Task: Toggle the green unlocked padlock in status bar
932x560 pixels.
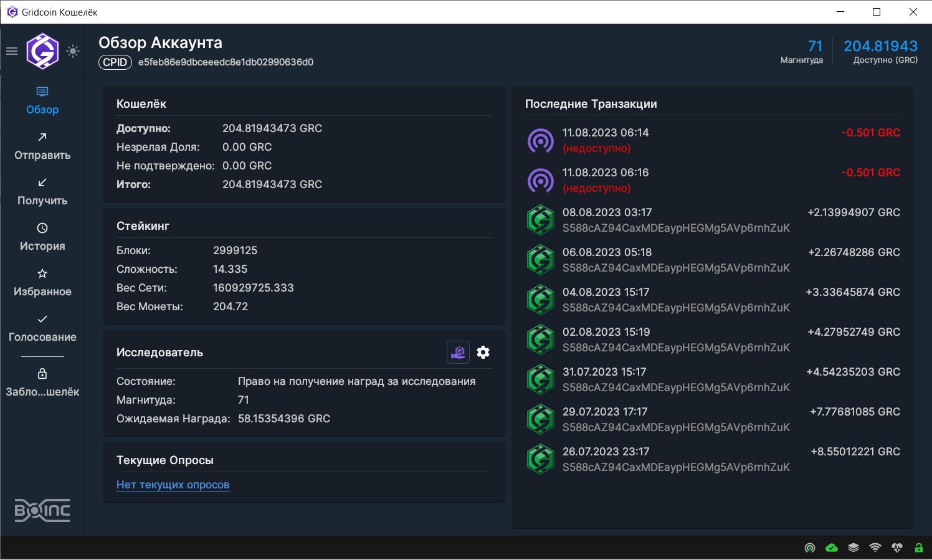Action: [x=918, y=548]
